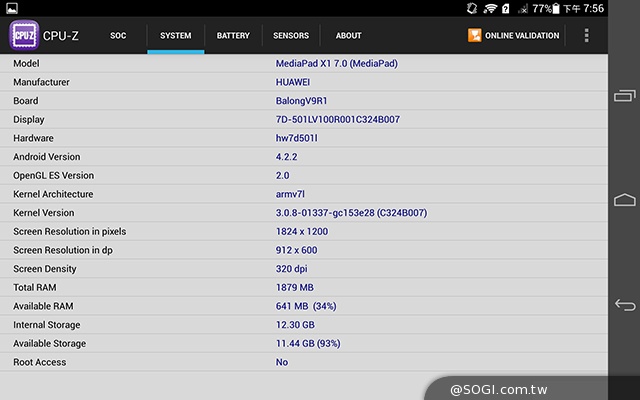This screenshot has height=400, width=640.
Task: Open the ABOUT tab
Action: coord(349,36)
